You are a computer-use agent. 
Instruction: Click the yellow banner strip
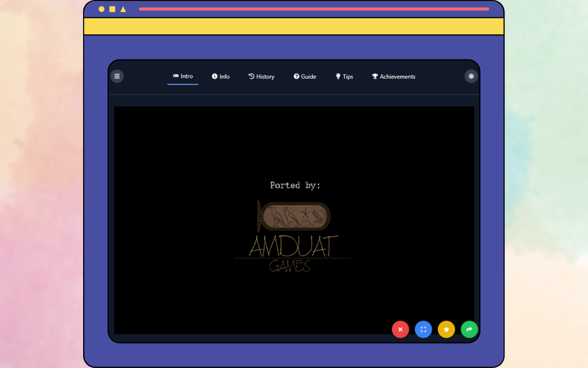[x=294, y=26]
